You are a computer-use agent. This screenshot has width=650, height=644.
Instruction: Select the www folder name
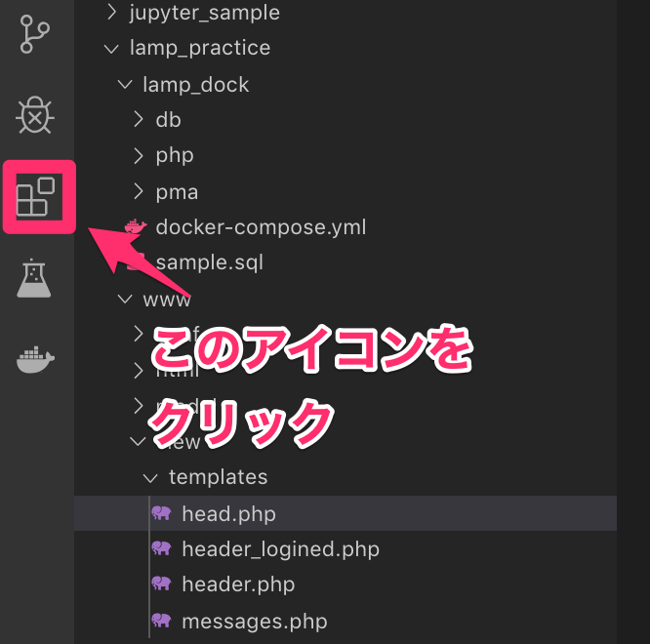pyautogui.click(x=167, y=300)
